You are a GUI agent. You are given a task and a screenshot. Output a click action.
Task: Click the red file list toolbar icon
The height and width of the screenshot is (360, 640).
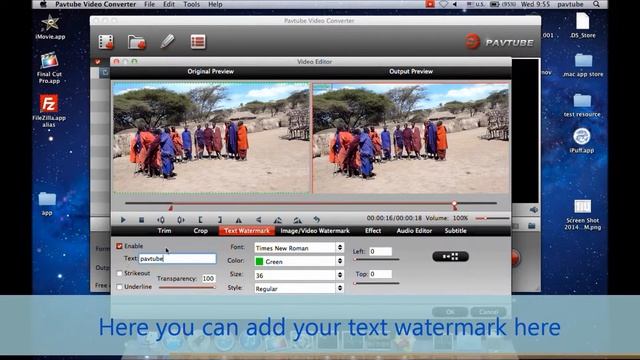pyautogui.click(x=198, y=42)
